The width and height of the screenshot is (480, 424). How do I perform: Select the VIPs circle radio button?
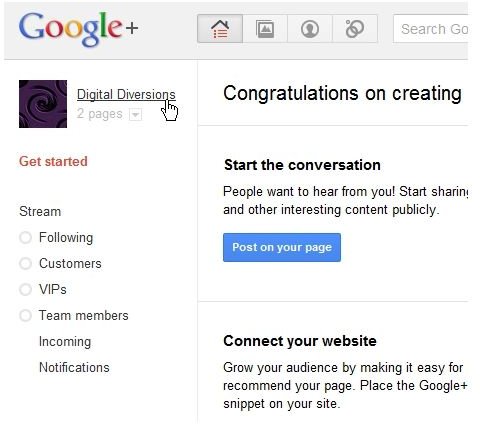click(x=25, y=289)
